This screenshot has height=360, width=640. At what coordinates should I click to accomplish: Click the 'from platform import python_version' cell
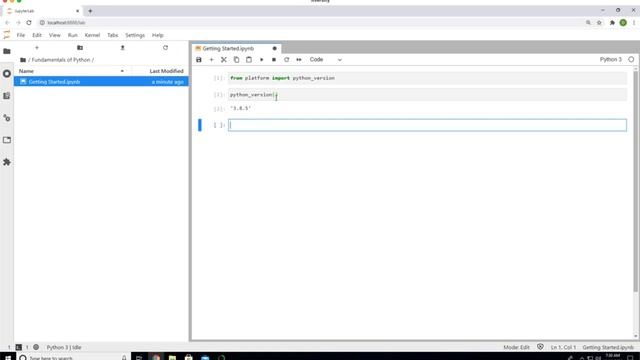point(427,78)
